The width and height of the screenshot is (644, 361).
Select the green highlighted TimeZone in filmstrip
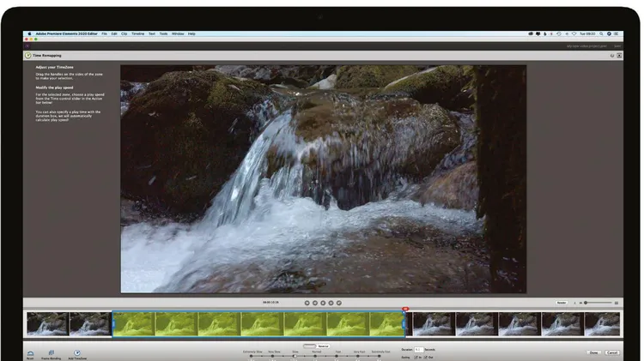258,324
